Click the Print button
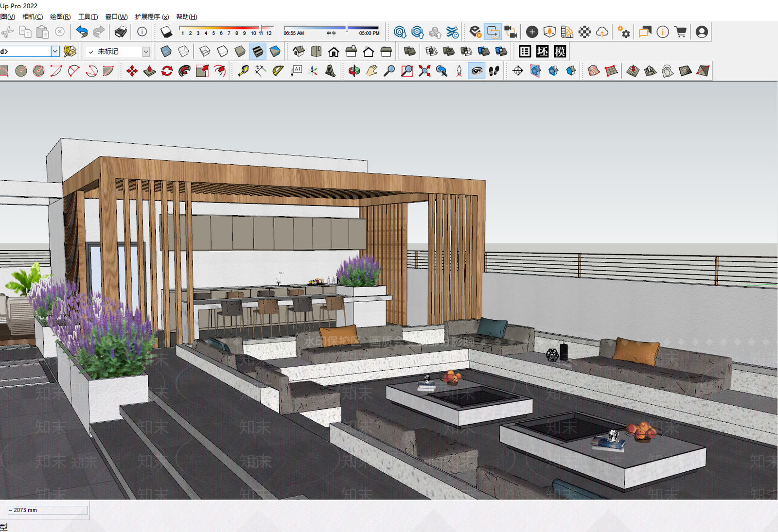 [121, 32]
